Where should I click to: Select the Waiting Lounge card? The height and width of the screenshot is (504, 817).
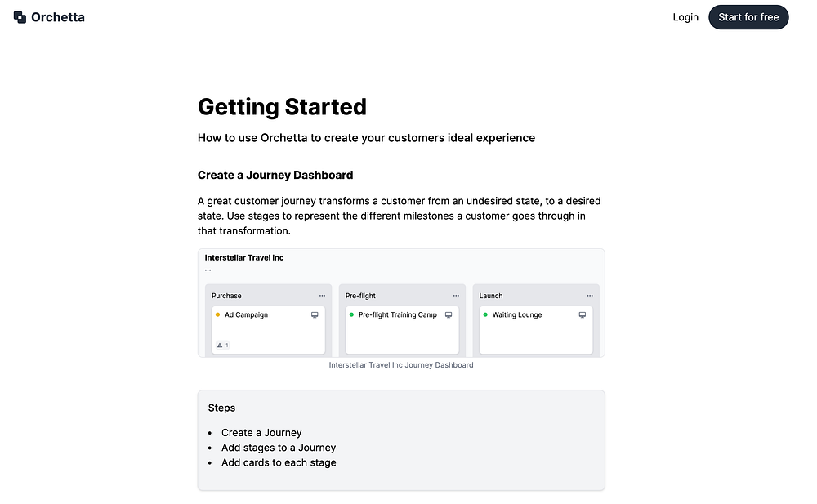(x=536, y=330)
